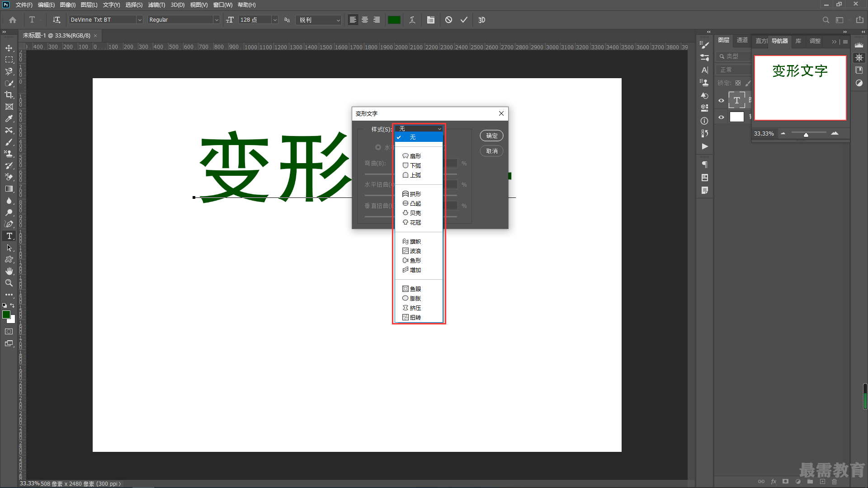Screen dimensions: 868x488
Task: Click the foreground color swatch
Action: coord(6,314)
